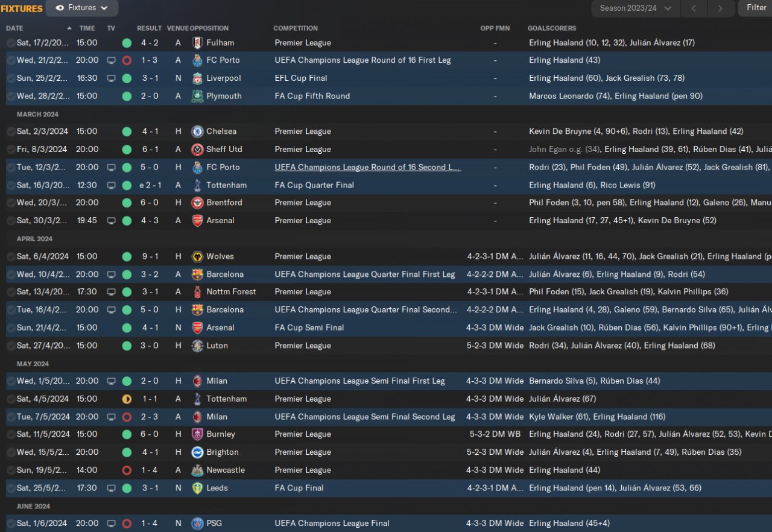Viewport: 772px width, 532px height.
Task: Select the Newcastle club badge
Action: (x=197, y=470)
